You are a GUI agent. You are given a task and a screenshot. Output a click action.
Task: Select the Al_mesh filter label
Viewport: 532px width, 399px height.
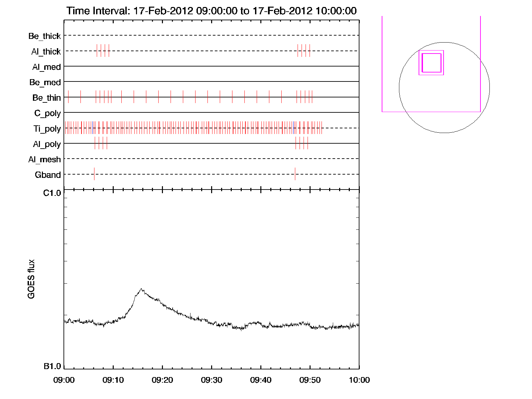pos(45,160)
